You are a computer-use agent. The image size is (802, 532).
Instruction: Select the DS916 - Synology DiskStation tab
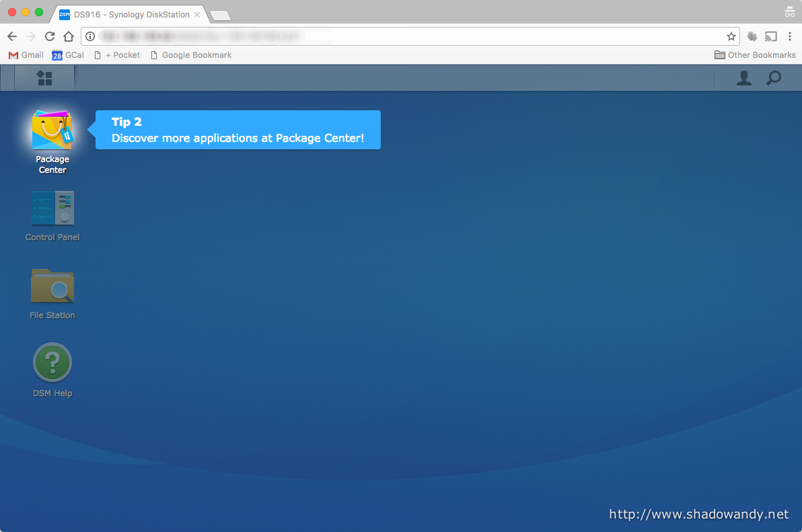[x=131, y=14]
